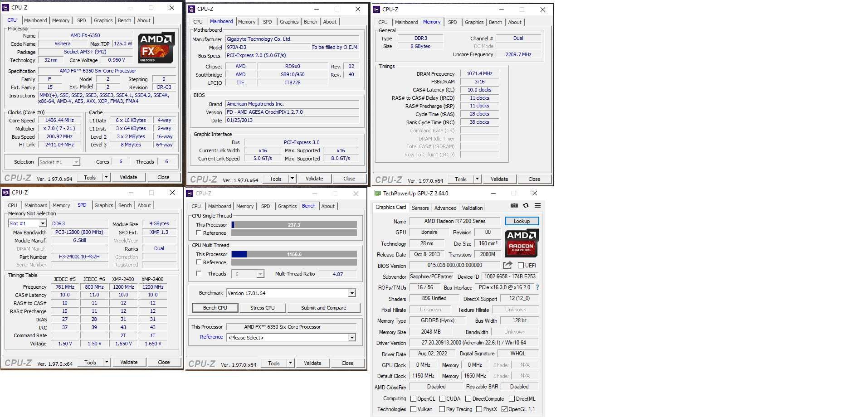Click the DRAM Frequency value 1071.4 MHz
868x417 pixels.
click(479, 73)
